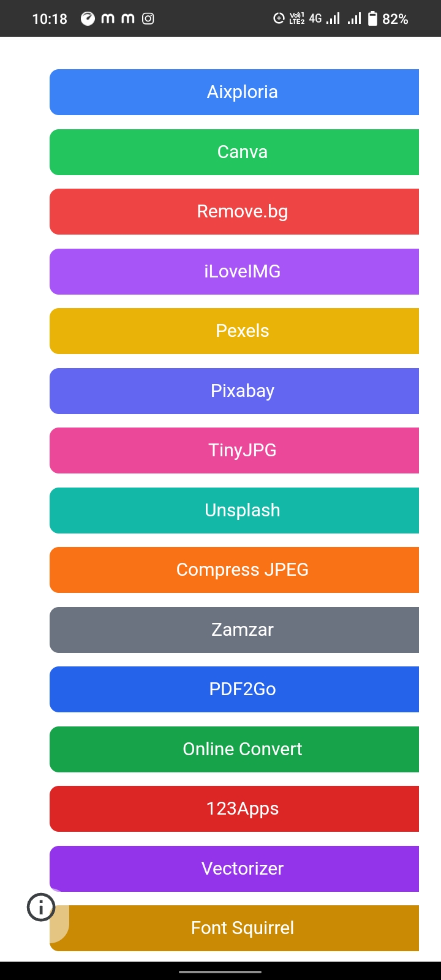
Task: Select the Pexels button
Action: [x=242, y=331]
